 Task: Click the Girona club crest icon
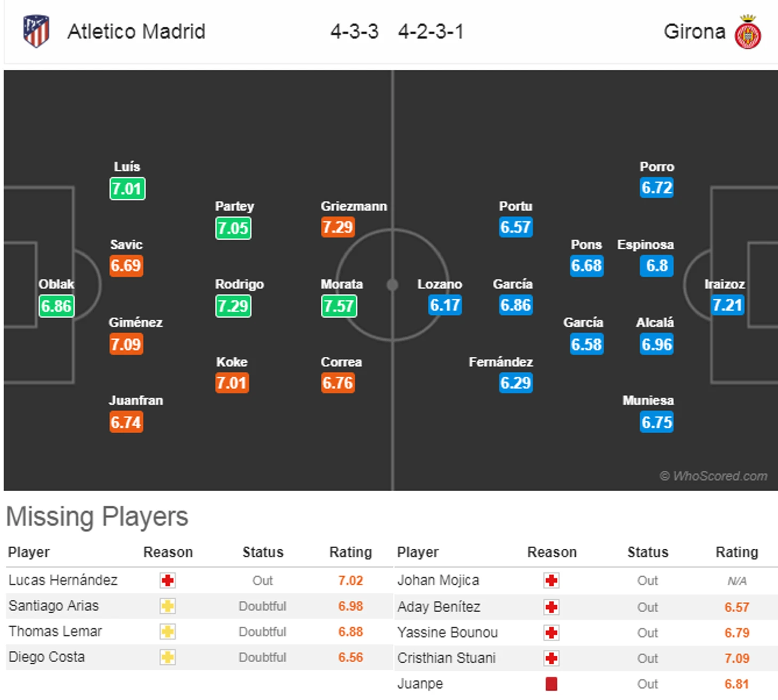pos(748,32)
